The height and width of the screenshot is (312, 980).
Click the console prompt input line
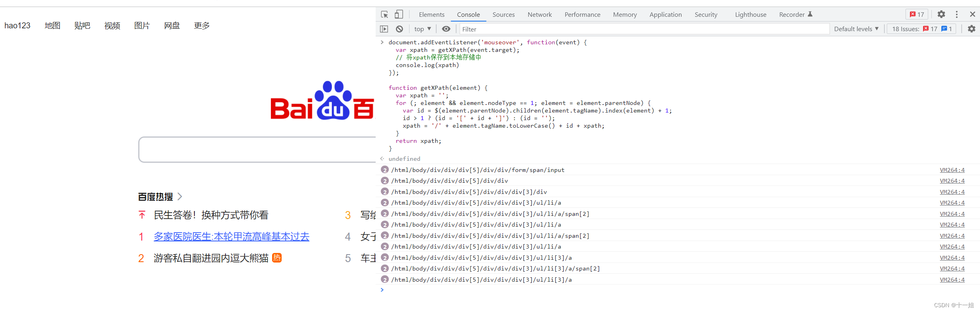(x=677, y=290)
